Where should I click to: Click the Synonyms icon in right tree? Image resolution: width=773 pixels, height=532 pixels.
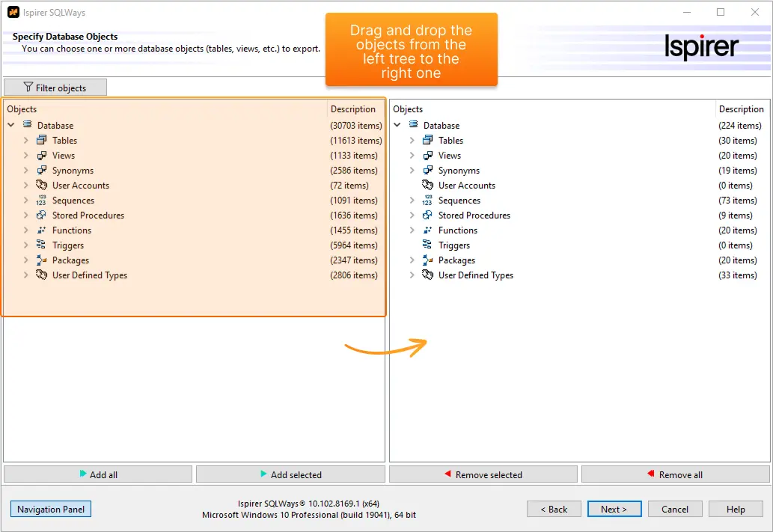click(x=427, y=170)
